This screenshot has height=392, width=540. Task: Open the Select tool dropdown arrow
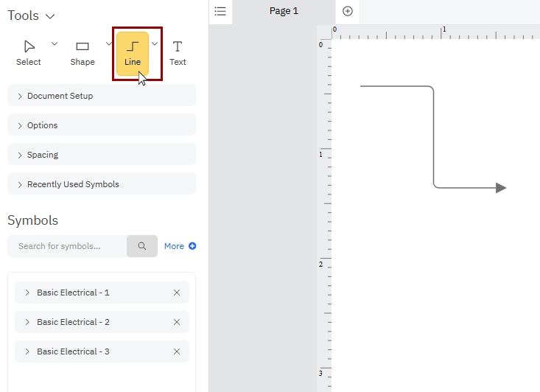[x=55, y=44]
